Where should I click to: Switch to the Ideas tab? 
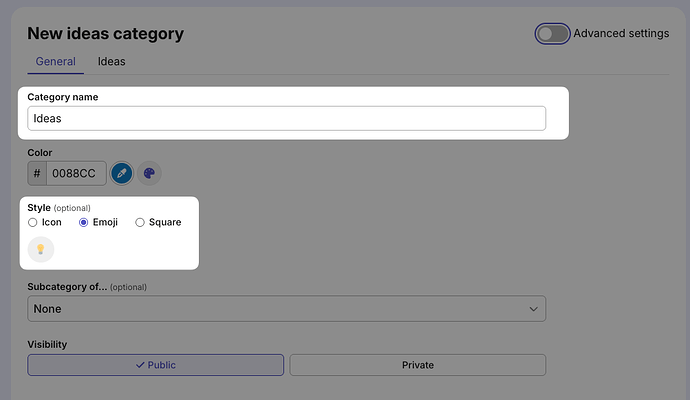pos(111,62)
